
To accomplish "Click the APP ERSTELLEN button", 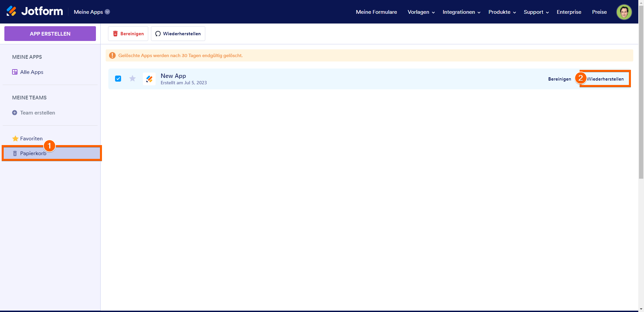I will point(50,34).
